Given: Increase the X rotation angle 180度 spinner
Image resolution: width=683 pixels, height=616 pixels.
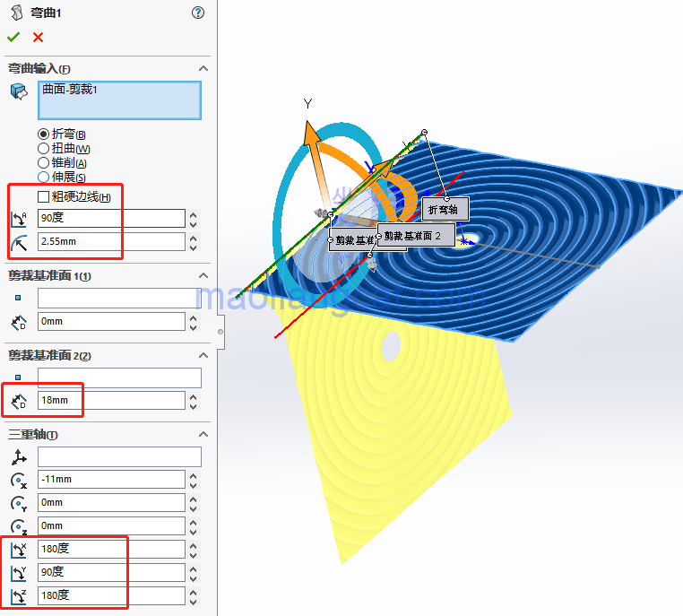Looking at the screenshot, I should click(194, 545).
